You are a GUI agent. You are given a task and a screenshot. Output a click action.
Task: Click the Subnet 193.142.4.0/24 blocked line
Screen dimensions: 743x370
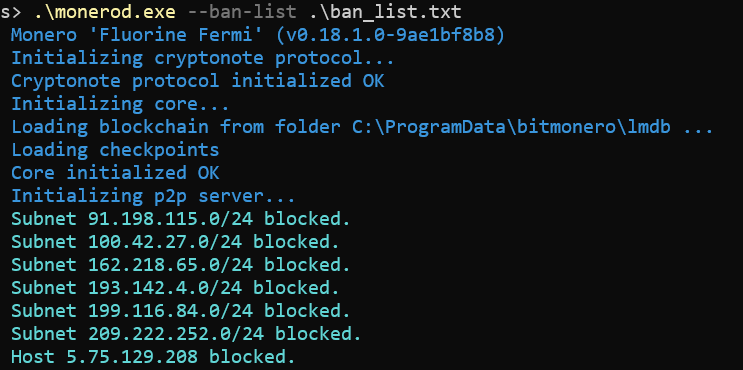[x=175, y=288]
